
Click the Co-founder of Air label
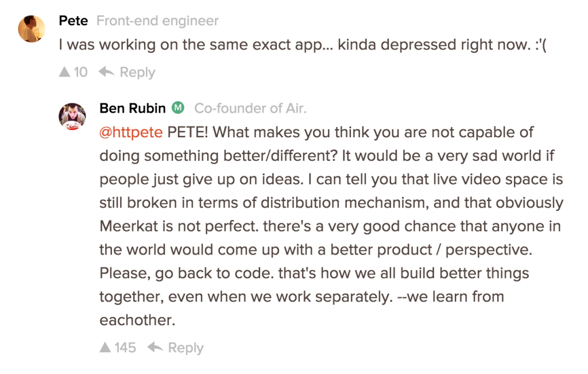pos(250,108)
